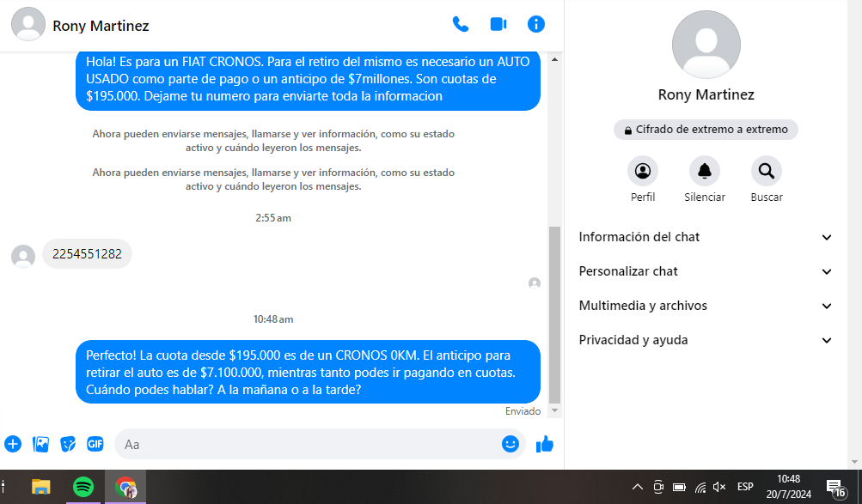This screenshot has height=504, width=862.
Task: Silenciar this conversation with the bell icon
Action: point(705,172)
